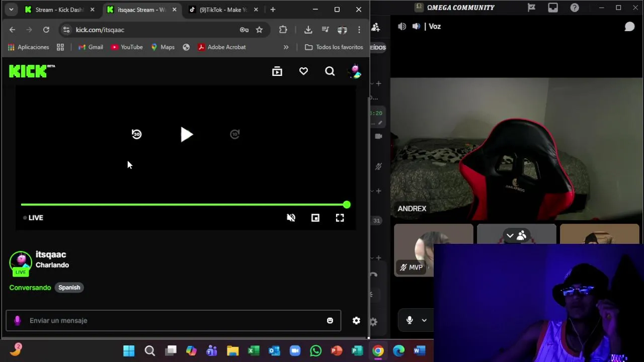Viewport: 644px width, 362px height.
Task: Open Chrome media controls icon
Action: click(x=325, y=30)
